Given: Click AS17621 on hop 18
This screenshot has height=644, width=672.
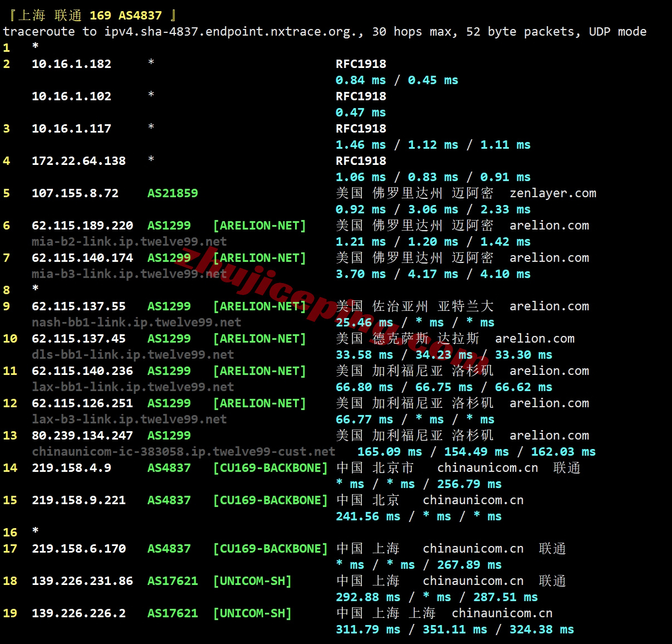Looking at the screenshot, I should (173, 581).
